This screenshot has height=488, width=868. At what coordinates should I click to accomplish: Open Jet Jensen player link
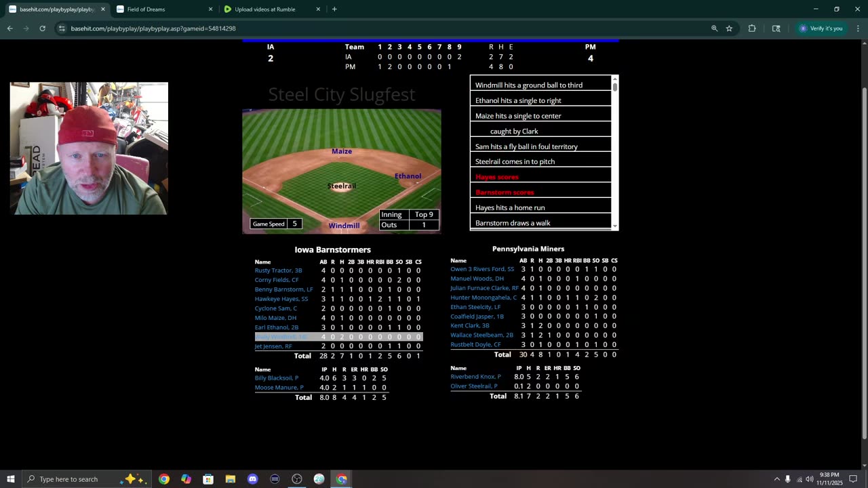click(x=273, y=346)
